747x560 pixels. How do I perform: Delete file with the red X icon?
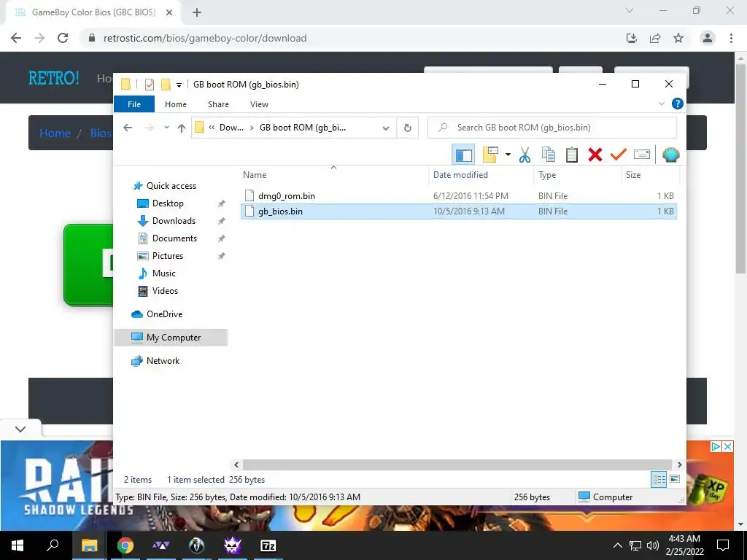click(595, 155)
